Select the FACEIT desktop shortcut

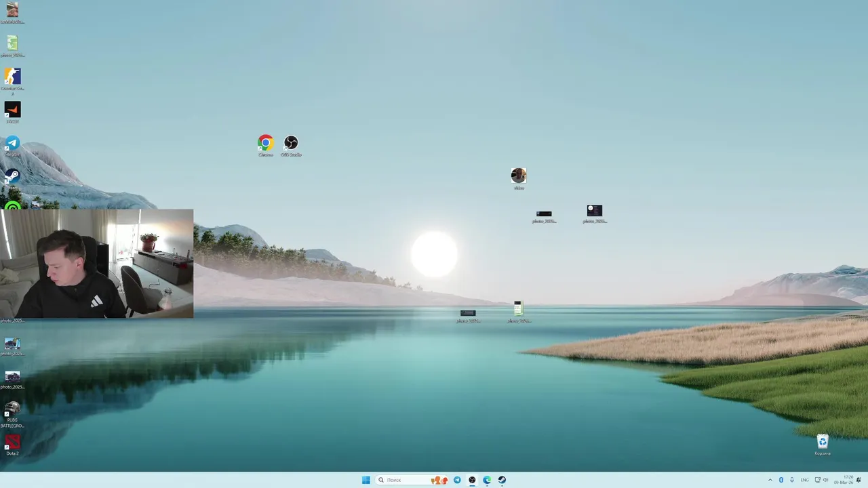pyautogui.click(x=12, y=112)
